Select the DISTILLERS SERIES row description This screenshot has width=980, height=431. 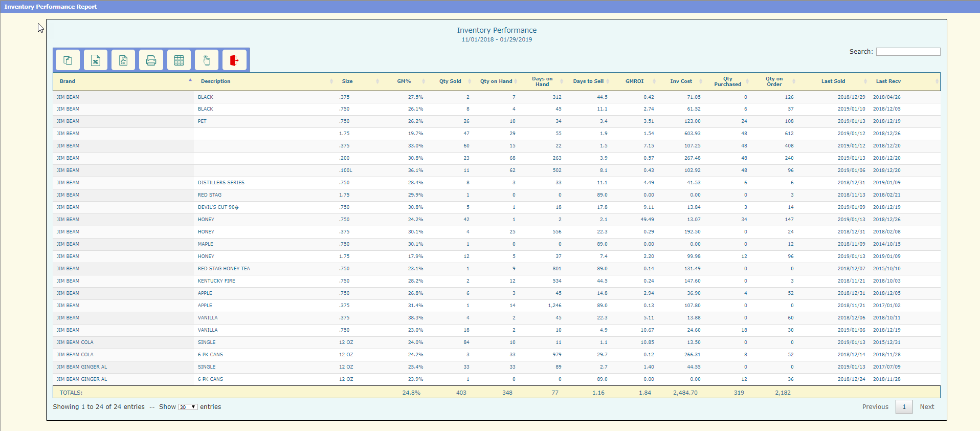(x=221, y=183)
